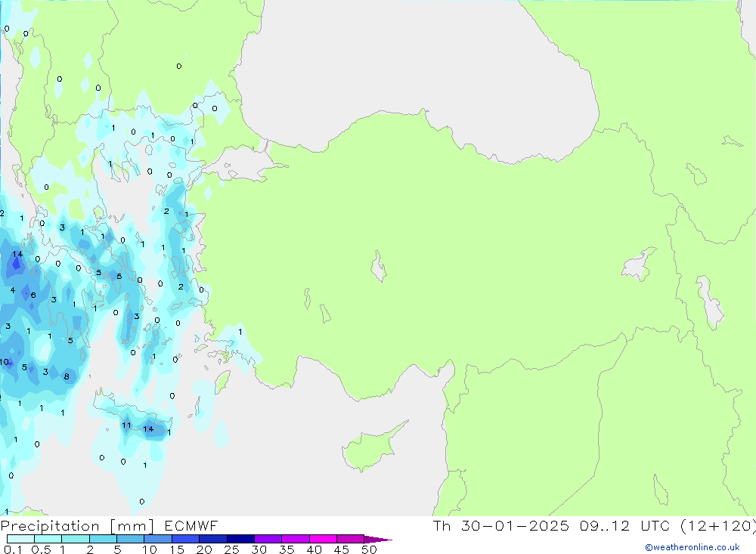756x554 pixels.
Task: Click the '09..12 UTC' time label
Action: coord(624,526)
